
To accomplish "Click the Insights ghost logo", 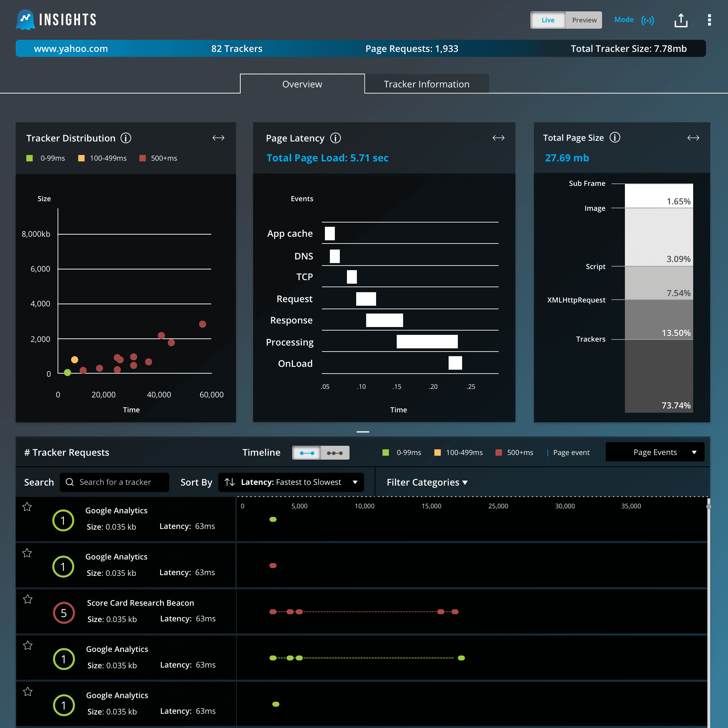I will coord(26,19).
